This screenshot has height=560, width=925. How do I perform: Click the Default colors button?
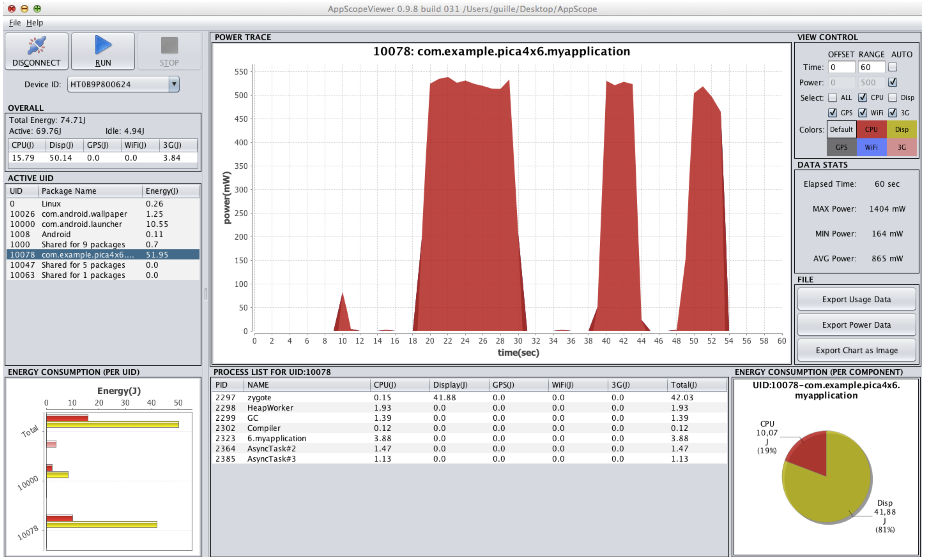(841, 129)
